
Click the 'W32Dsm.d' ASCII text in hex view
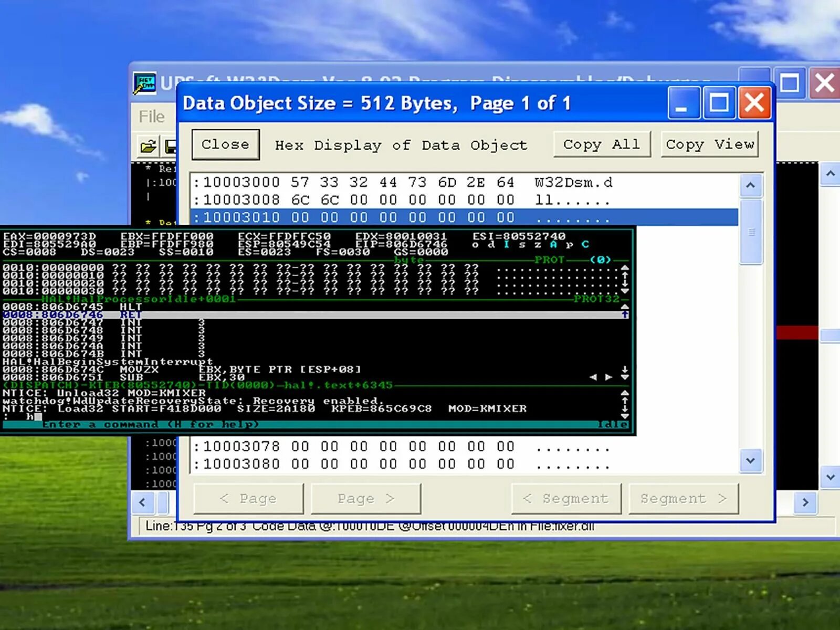(573, 182)
